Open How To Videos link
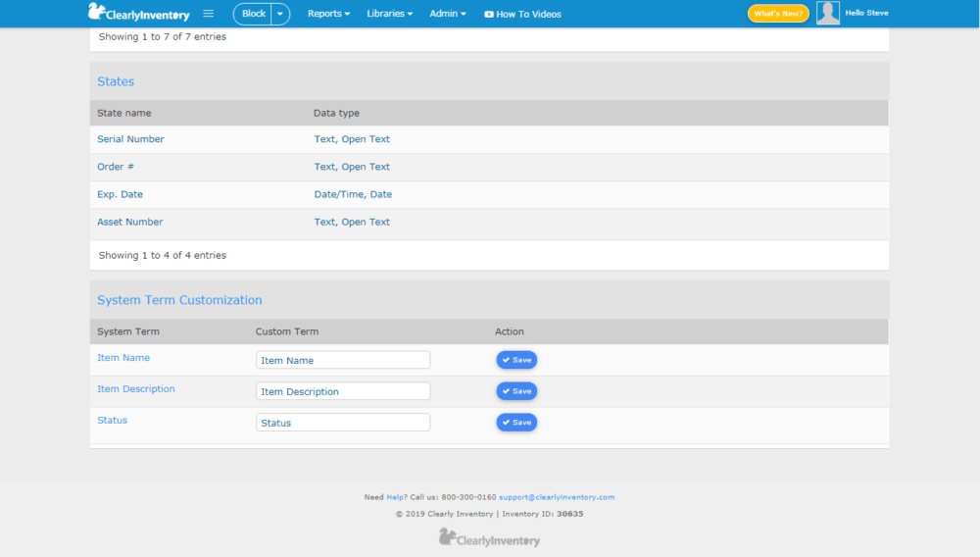This screenshot has height=557, width=980. point(522,14)
